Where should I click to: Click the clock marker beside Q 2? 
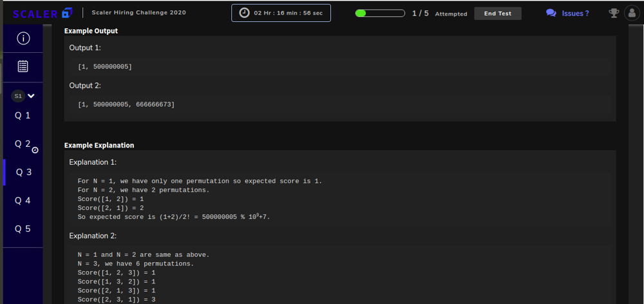pos(35,150)
